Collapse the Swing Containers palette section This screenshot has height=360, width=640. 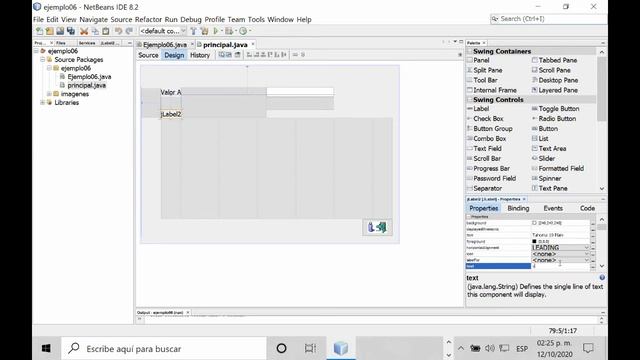click(469, 51)
